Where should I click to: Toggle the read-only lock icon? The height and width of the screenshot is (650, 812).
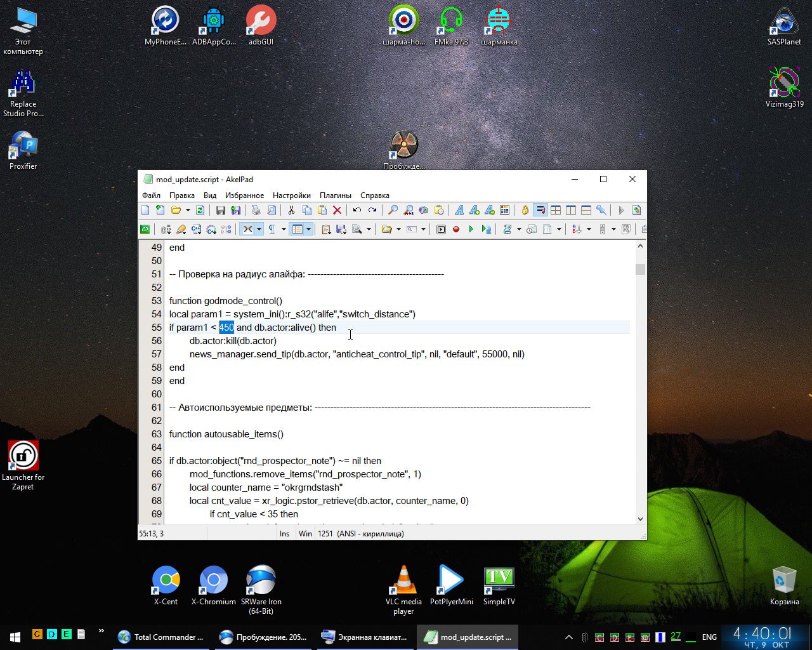tap(525, 210)
